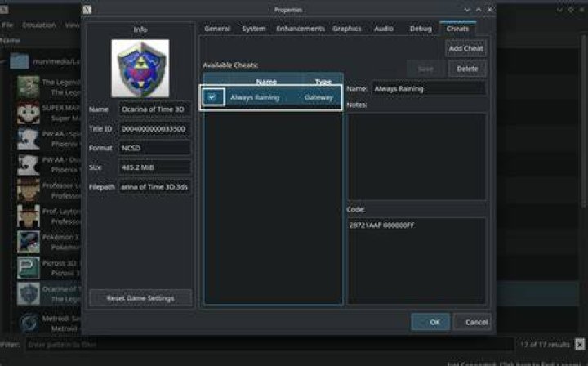This screenshot has width=588, height=366.
Task: Select the Ocarina of Time icon in game list
Action: (29, 293)
